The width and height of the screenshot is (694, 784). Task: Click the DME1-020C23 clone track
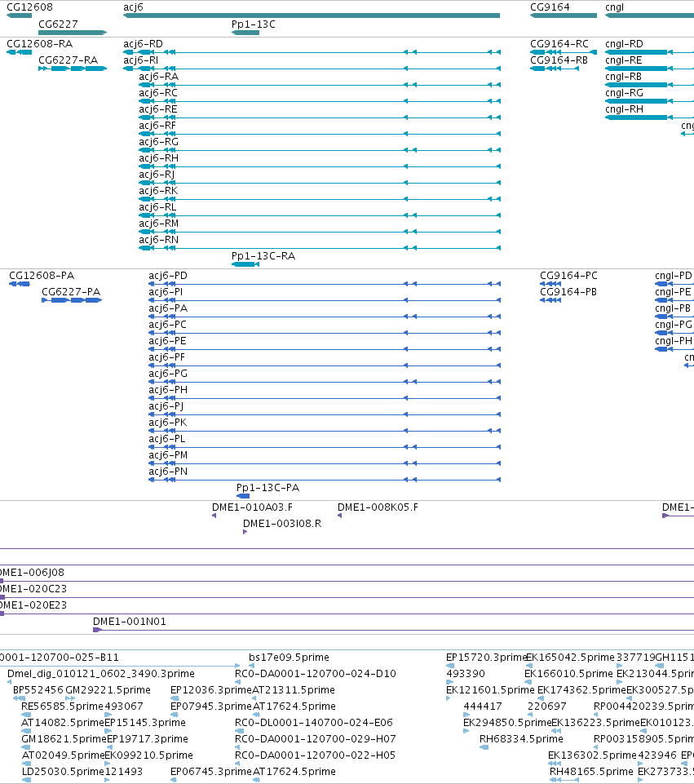point(347,597)
